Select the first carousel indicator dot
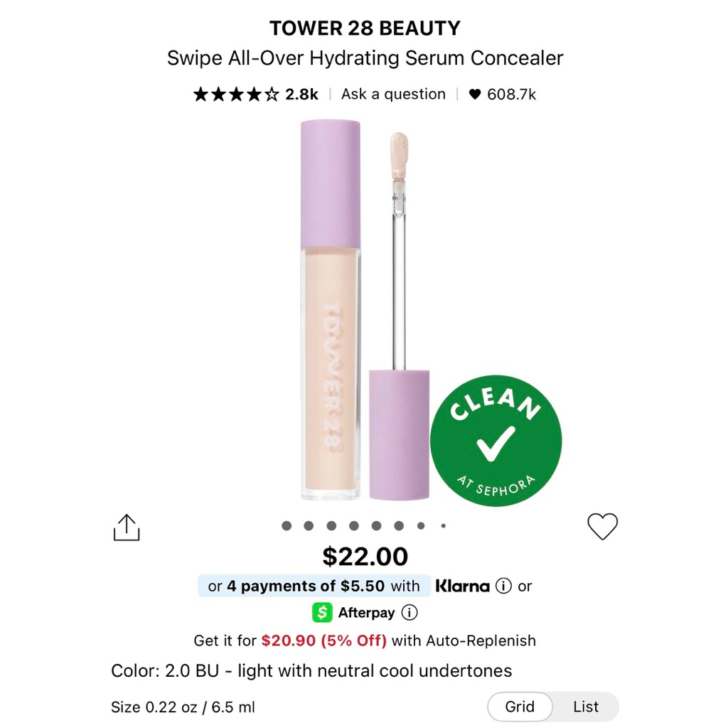728x728 pixels. coord(287,525)
